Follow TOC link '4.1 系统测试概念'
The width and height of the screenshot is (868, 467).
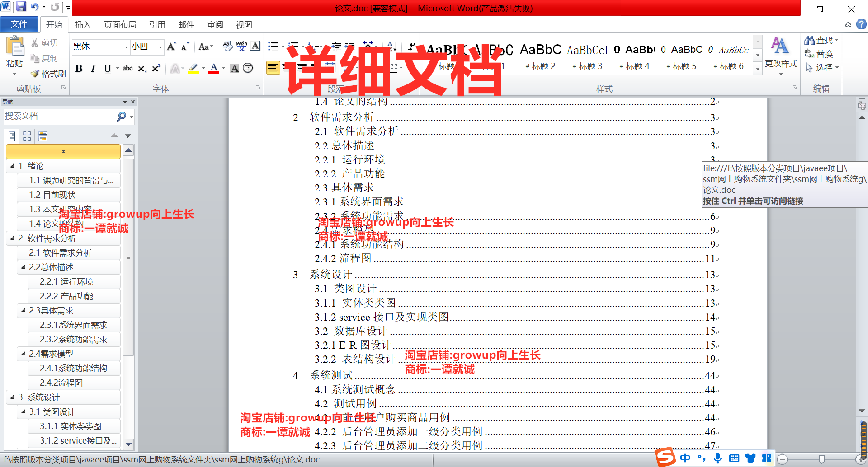click(x=515, y=390)
